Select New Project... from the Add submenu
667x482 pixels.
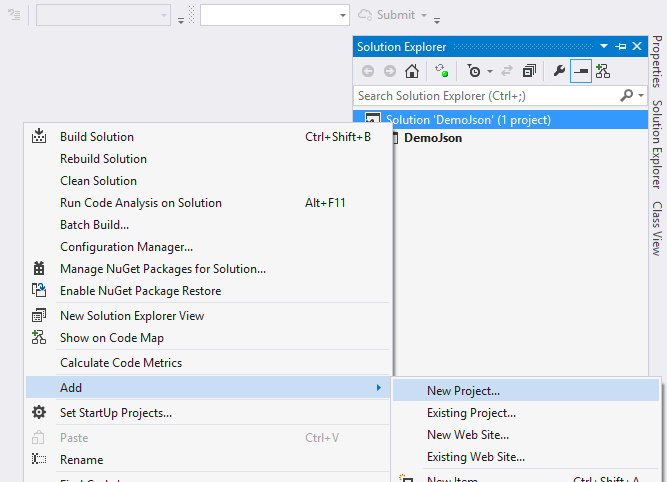point(463,391)
